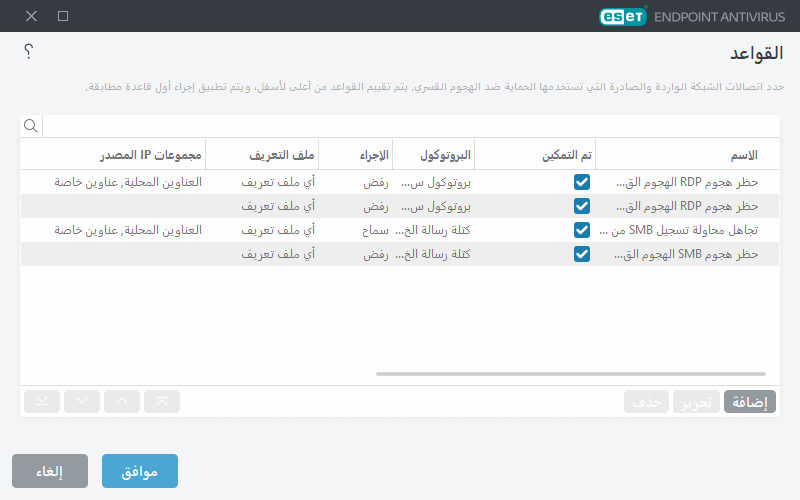Click مجموعات IP المصدر column header
The width and height of the screenshot is (800, 500).
(150, 155)
